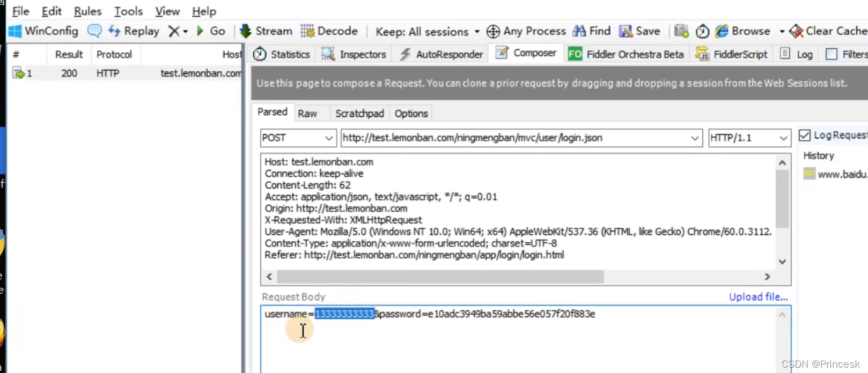Switch to the Inspectors tab
868x373 pixels.
tap(354, 54)
